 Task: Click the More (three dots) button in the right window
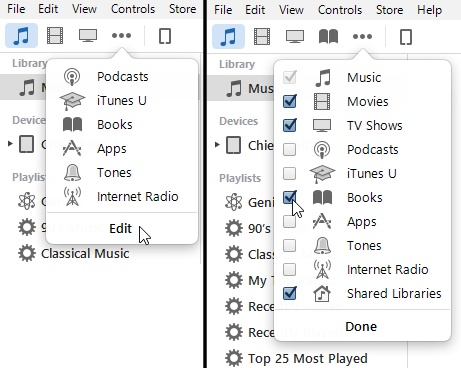coord(362,36)
